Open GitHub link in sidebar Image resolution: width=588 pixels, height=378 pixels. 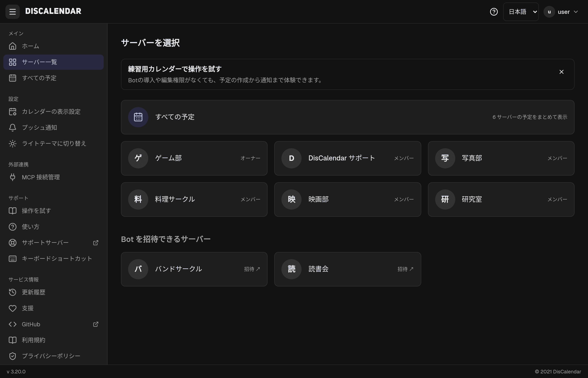pyautogui.click(x=54, y=324)
